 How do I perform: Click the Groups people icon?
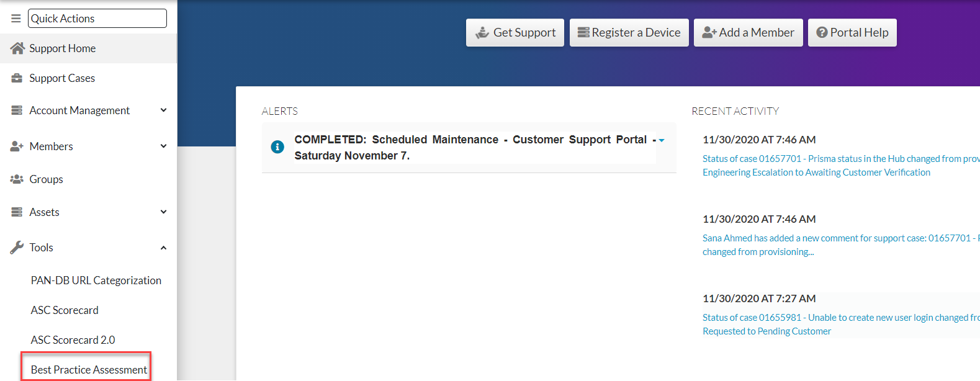(17, 179)
